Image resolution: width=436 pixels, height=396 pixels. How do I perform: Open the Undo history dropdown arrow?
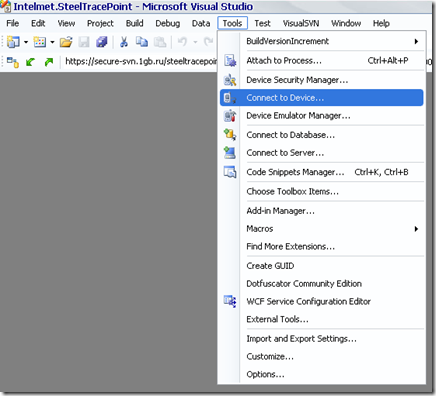(x=195, y=42)
